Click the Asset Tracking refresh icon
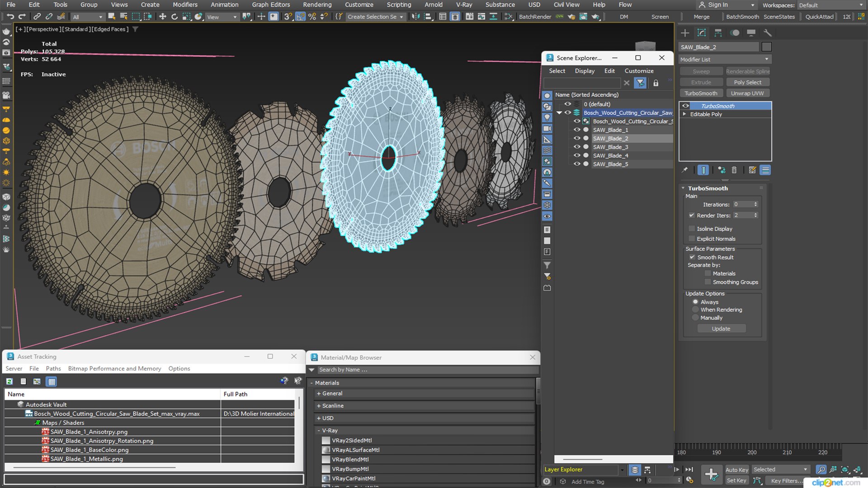 tap(9, 381)
